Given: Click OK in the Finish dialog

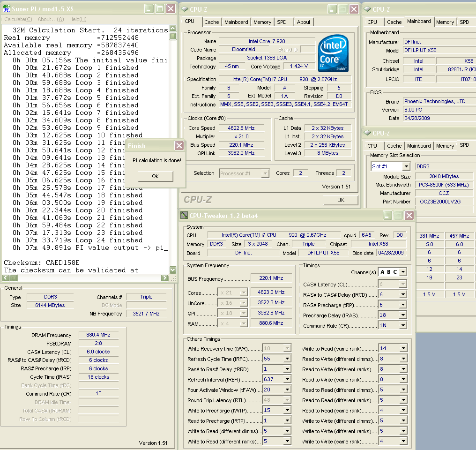Looking at the screenshot, I should tap(156, 176).
